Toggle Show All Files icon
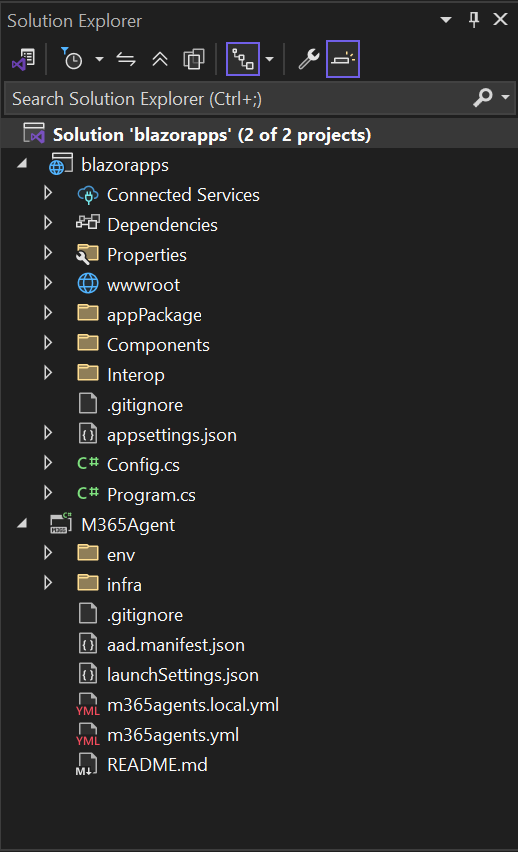 [x=194, y=59]
